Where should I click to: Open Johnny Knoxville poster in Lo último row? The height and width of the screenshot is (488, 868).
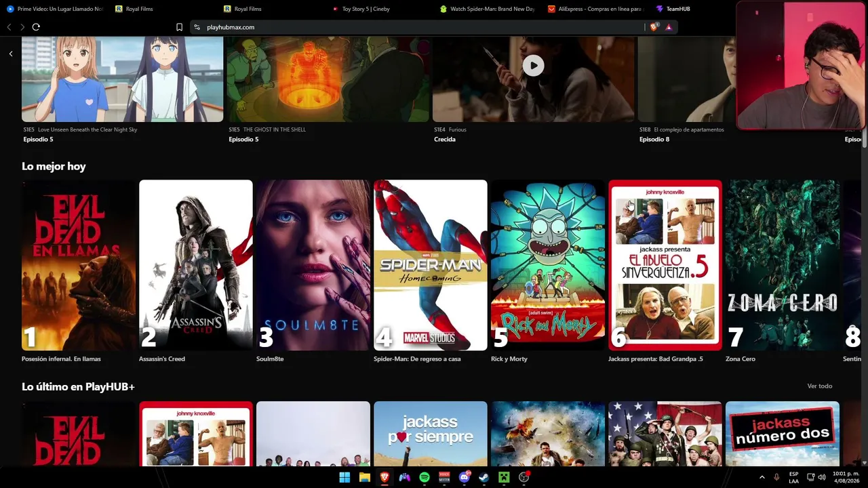click(195, 434)
